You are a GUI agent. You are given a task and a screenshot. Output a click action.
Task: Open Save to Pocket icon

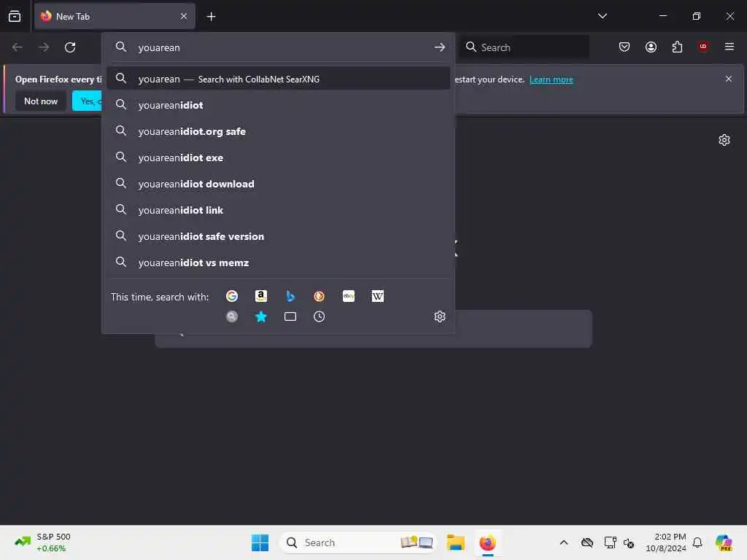click(624, 47)
